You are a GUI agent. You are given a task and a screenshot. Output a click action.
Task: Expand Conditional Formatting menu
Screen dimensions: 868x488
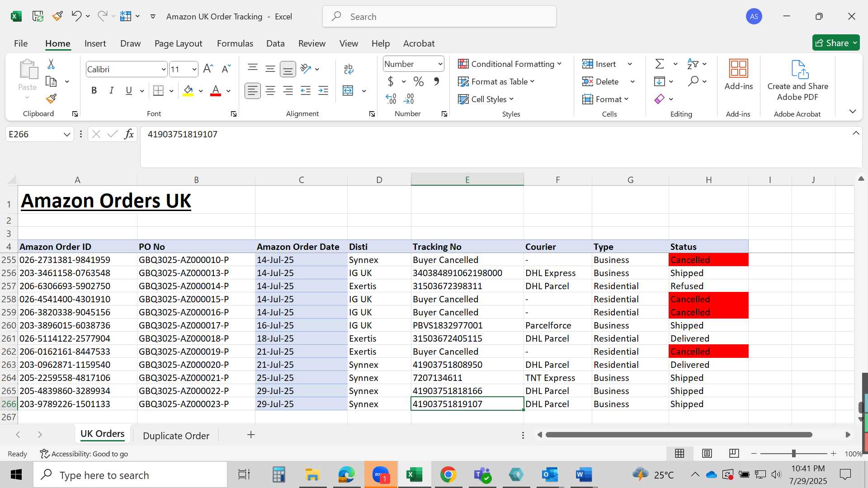(x=509, y=64)
